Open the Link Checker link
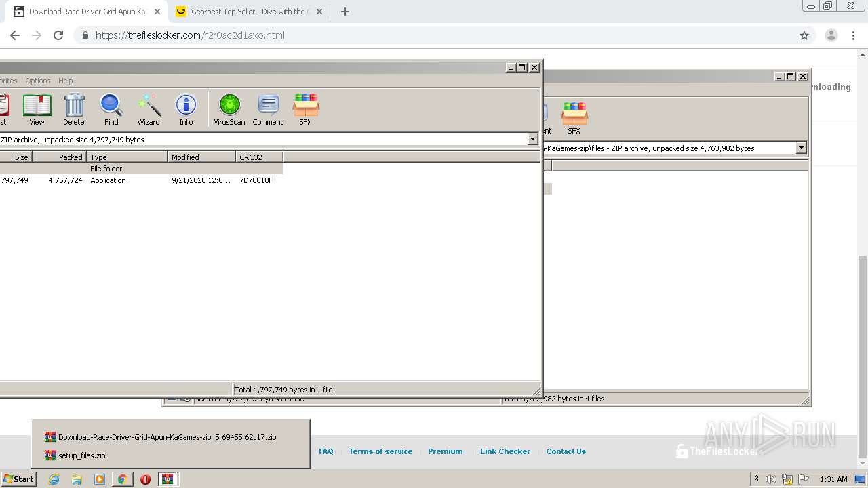Screen dimensions: 868x488 coord(505,451)
